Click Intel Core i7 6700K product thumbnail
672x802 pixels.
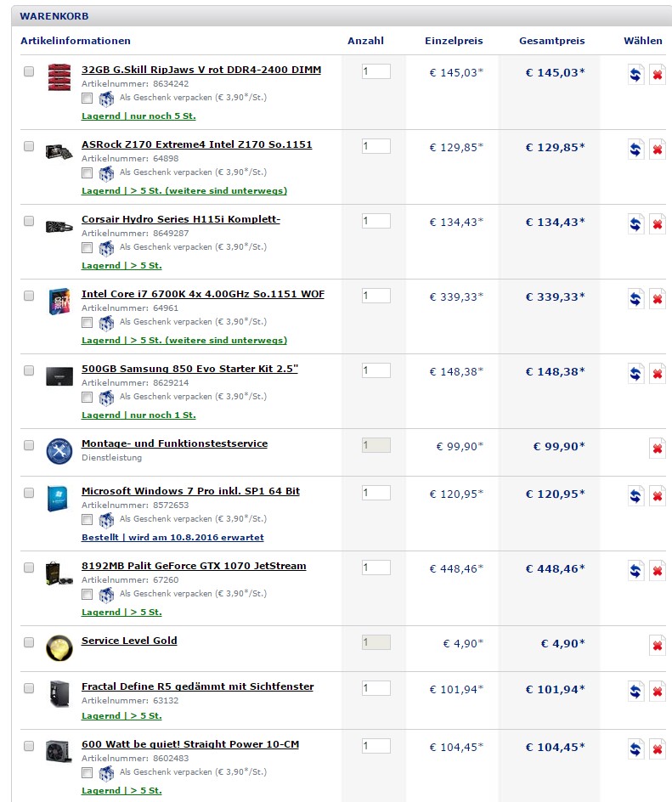tap(59, 301)
